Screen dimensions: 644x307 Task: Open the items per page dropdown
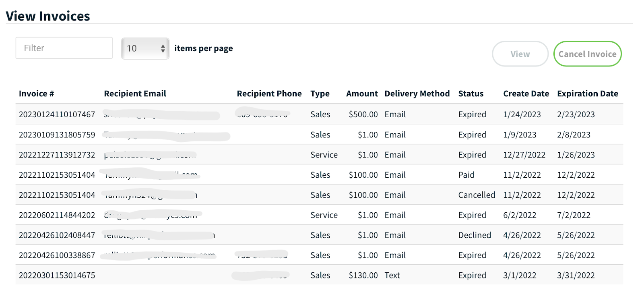point(145,48)
